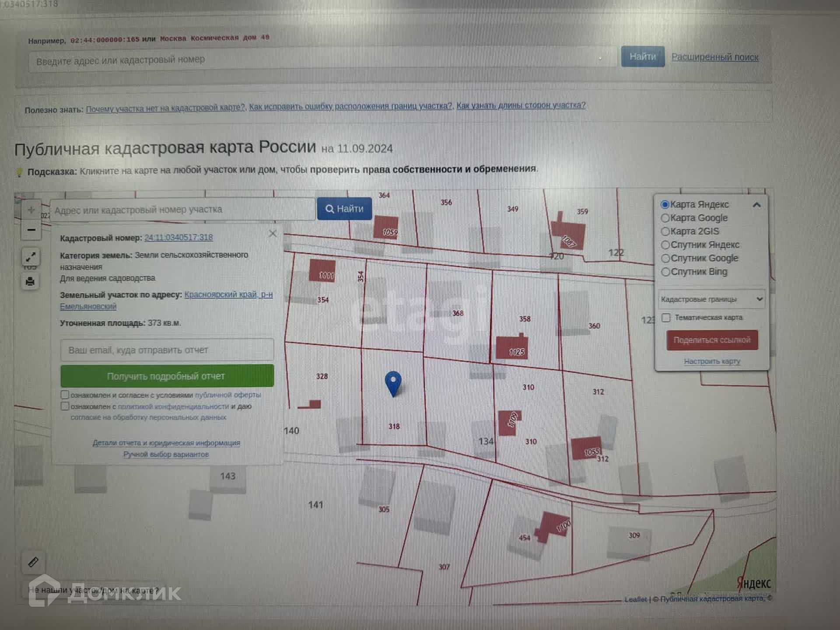This screenshot has height=630, width=840.
Task: Click Настроить карту link
Action: pyautogui.click(x=712, y=361)
